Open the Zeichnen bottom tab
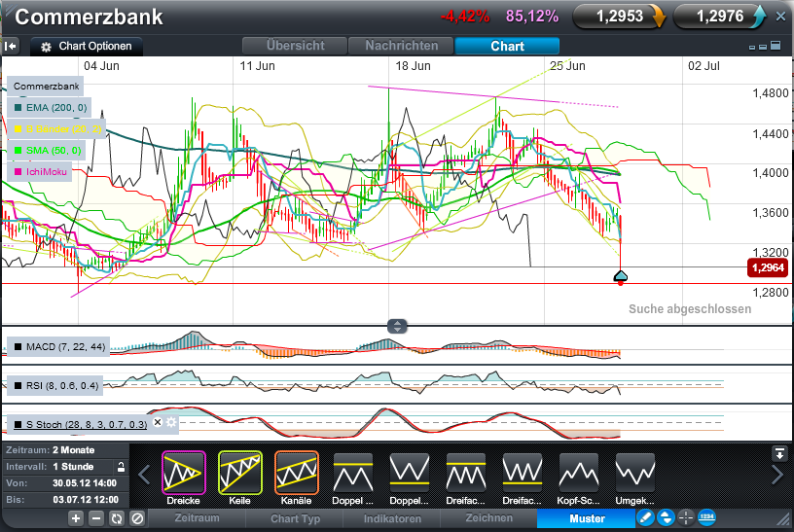 pos(489,518)
